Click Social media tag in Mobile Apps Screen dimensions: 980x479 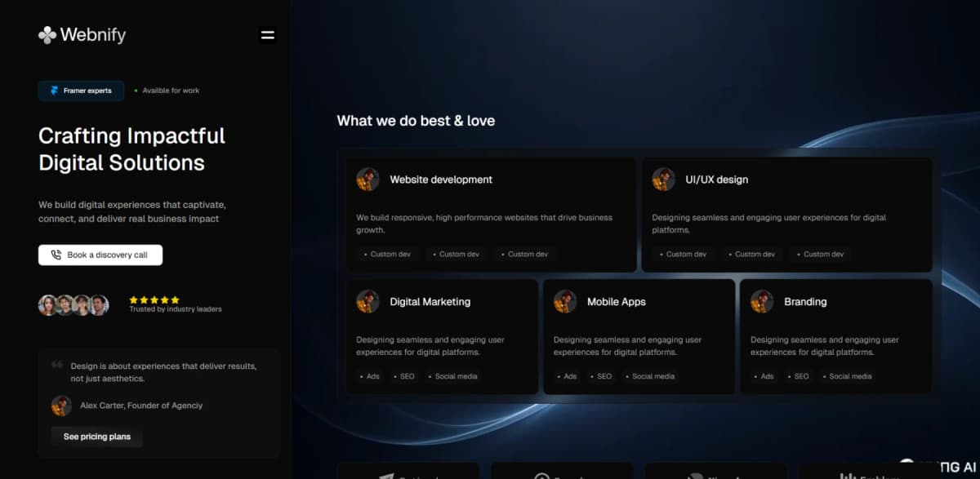[652, 376]
